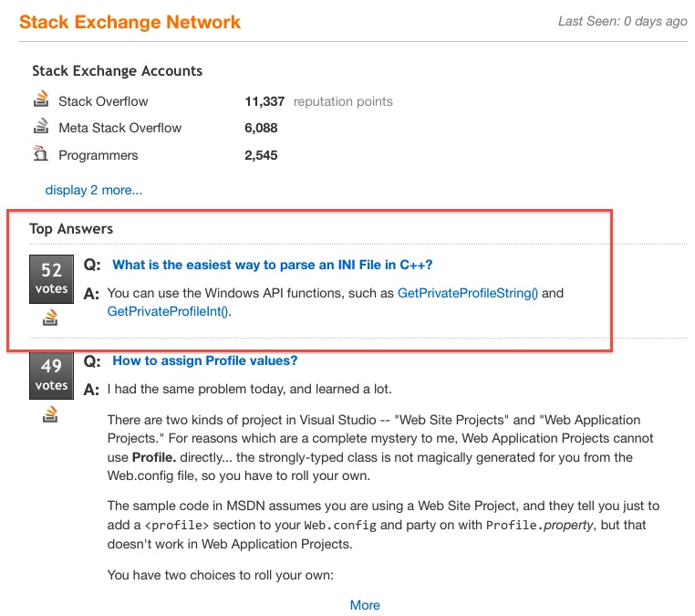Open the Stack Overflow account entry
Viewport: 695px width, 616px height.
[103, 101]
